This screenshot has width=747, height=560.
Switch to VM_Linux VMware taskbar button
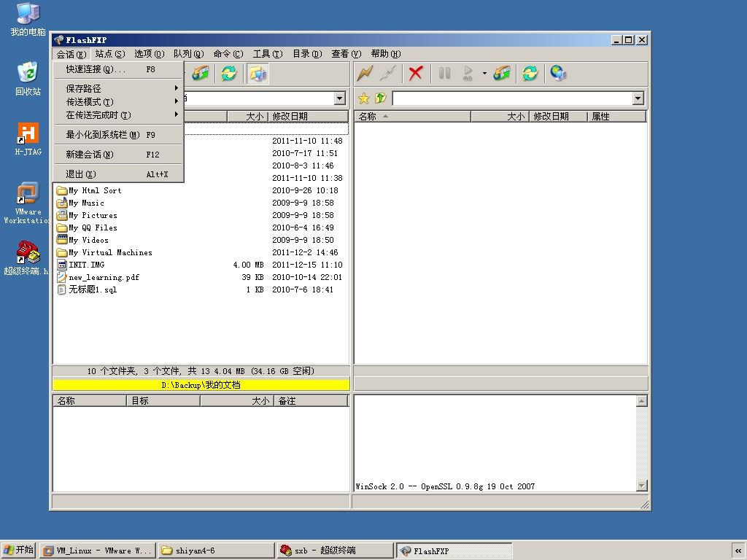[98, 551]
